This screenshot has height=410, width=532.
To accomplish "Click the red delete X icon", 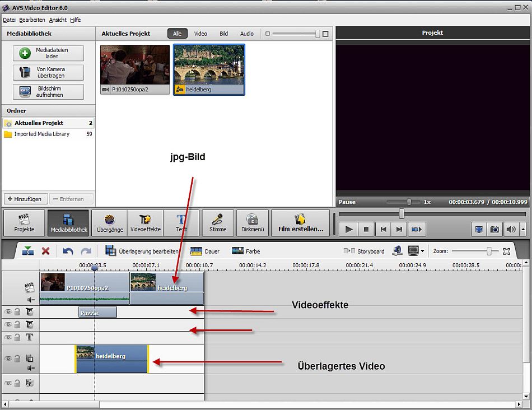I will point(46,251).
